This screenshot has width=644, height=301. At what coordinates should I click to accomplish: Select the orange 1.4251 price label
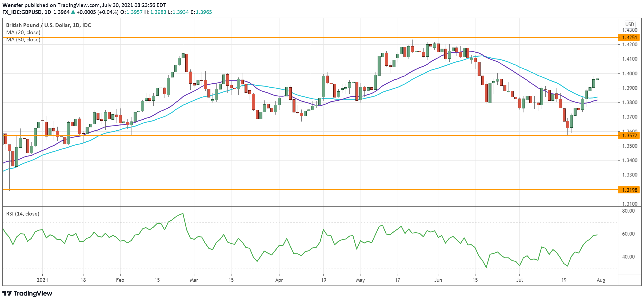(629, 38)
